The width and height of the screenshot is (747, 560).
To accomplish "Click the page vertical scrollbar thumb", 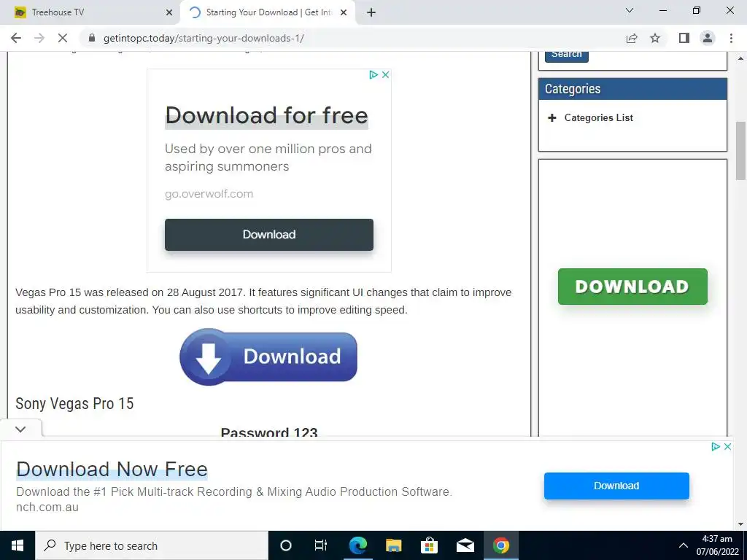I will click(x=740, y=151).
